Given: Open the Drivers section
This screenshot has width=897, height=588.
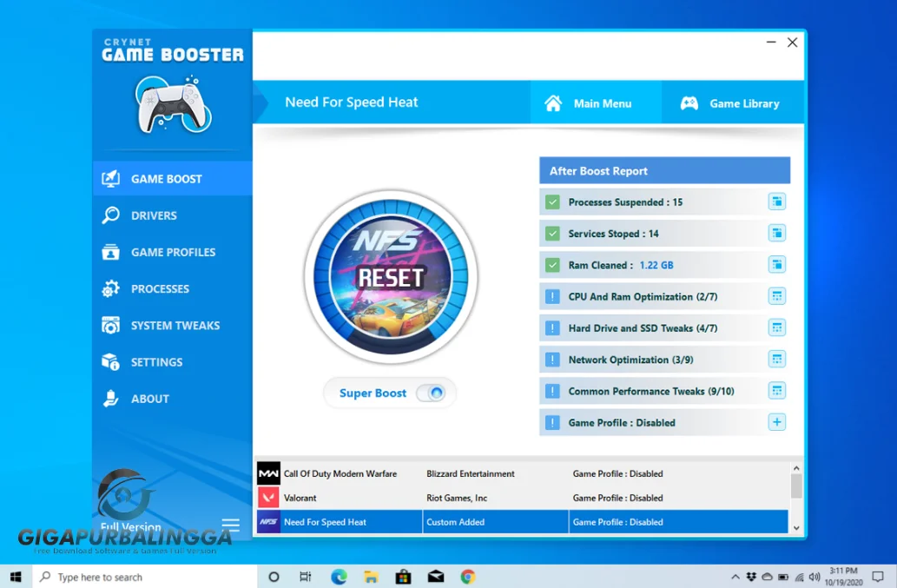Looking at the screenshot, I should pyautogui.click(x=172, y=215).
